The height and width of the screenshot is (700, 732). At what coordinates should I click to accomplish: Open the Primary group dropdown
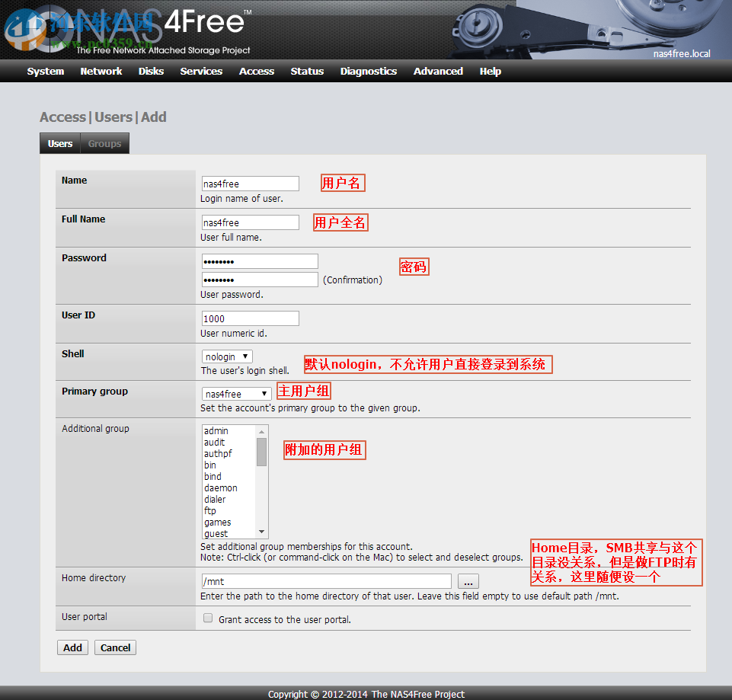pyautogui.click(x=236, y=394)
